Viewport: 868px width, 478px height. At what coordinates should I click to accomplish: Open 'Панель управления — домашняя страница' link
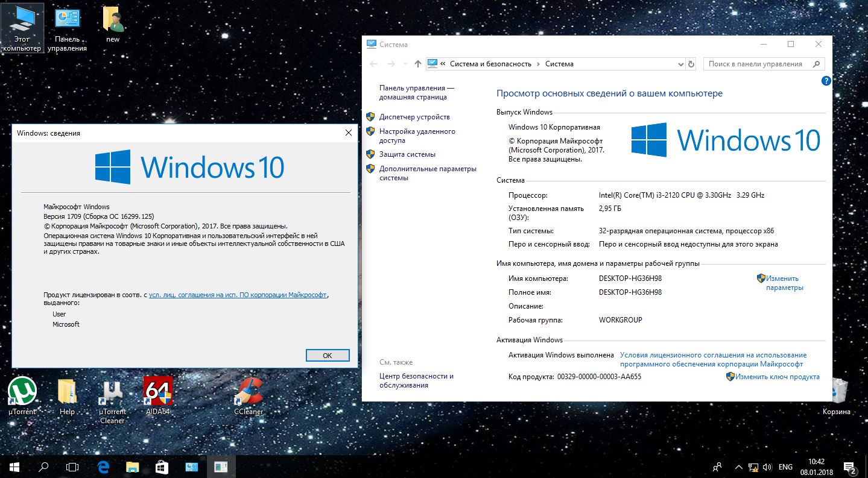tap(417, 92)
